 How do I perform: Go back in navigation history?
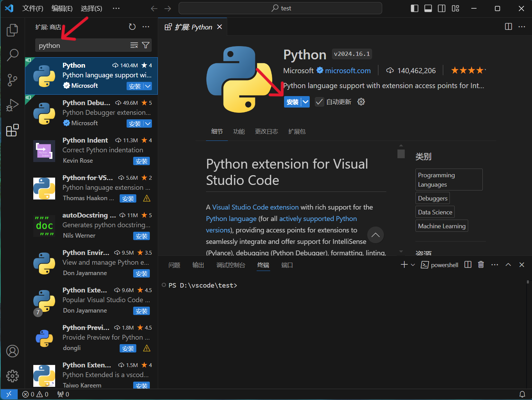click(154, 8)
